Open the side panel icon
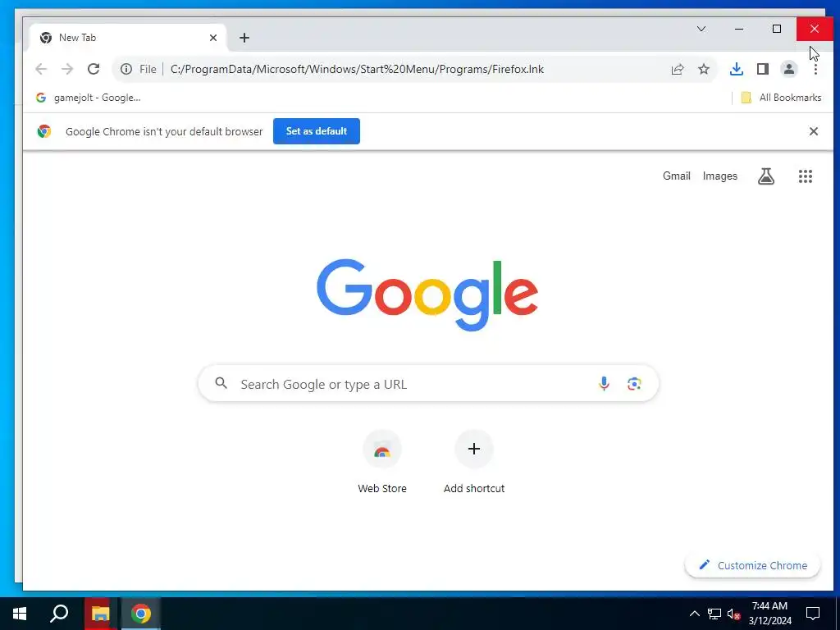Image resolution: width=840 pixels, height=630 pixels. pos(763,69)
